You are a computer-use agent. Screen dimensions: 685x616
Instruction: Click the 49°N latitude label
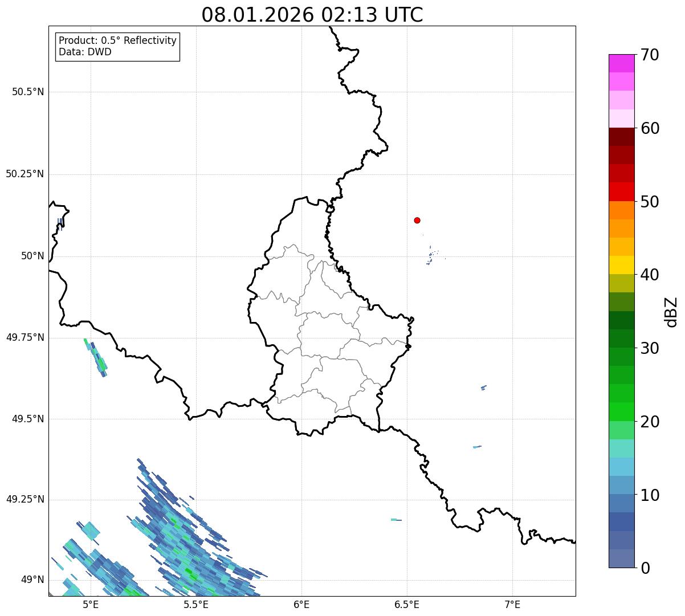(x=32, y=580)
